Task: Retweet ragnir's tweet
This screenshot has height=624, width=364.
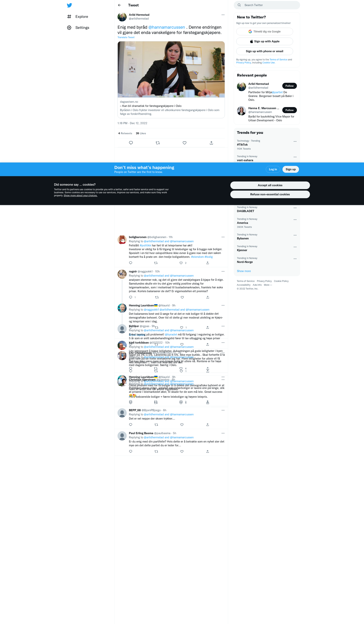Action: [157, 297]
